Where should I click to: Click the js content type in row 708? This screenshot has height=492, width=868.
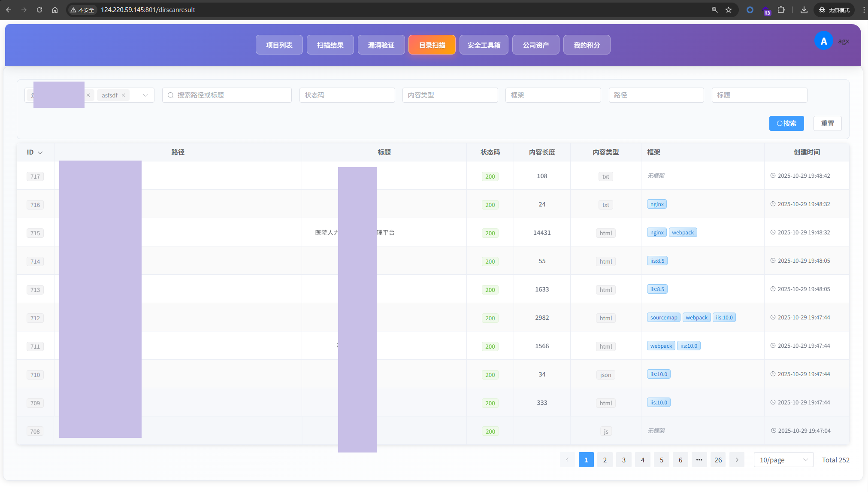click(606, 431)
